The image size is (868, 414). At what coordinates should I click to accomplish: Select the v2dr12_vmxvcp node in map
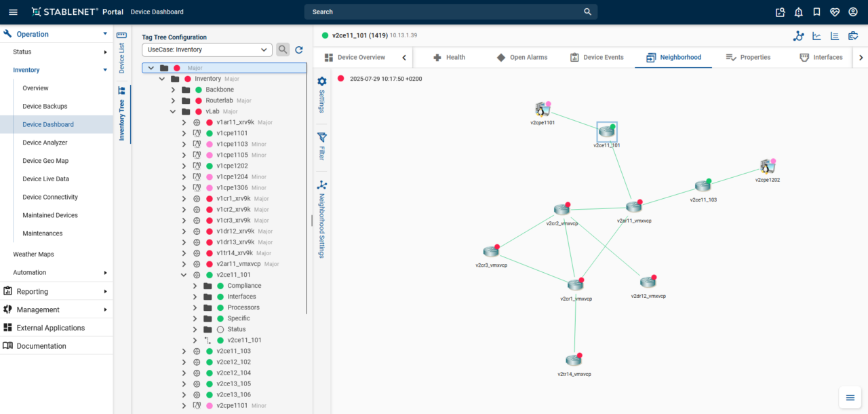[x=648, y=282]
